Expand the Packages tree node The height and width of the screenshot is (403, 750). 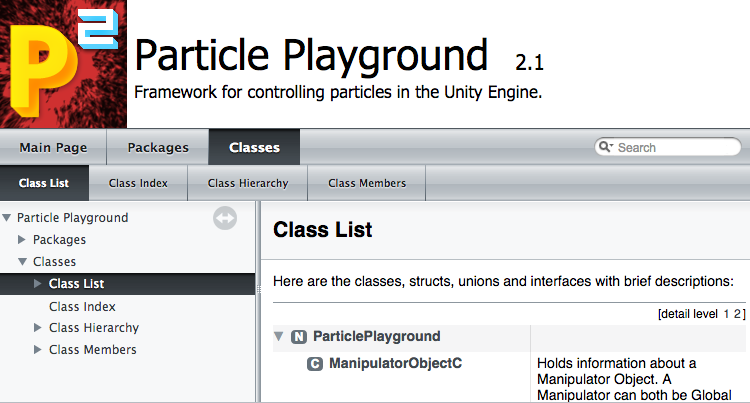(x=22, y=240)
